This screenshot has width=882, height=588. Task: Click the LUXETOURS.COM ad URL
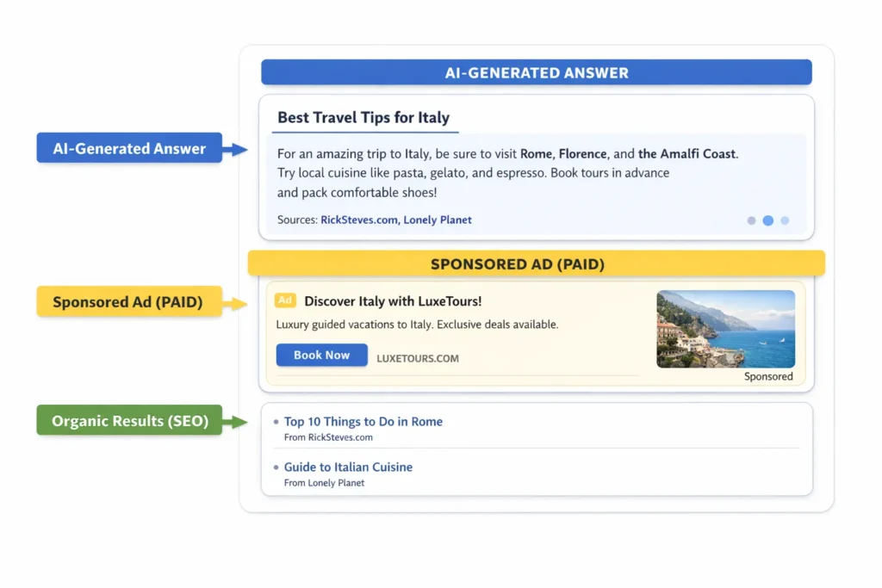418,358
